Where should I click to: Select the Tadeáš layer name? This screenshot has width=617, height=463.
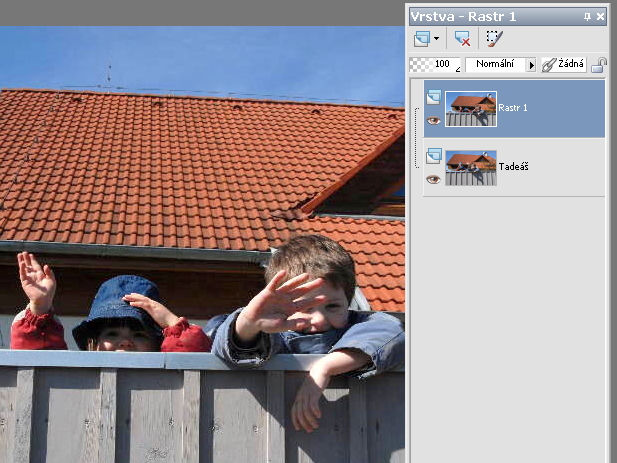point(513,166)
